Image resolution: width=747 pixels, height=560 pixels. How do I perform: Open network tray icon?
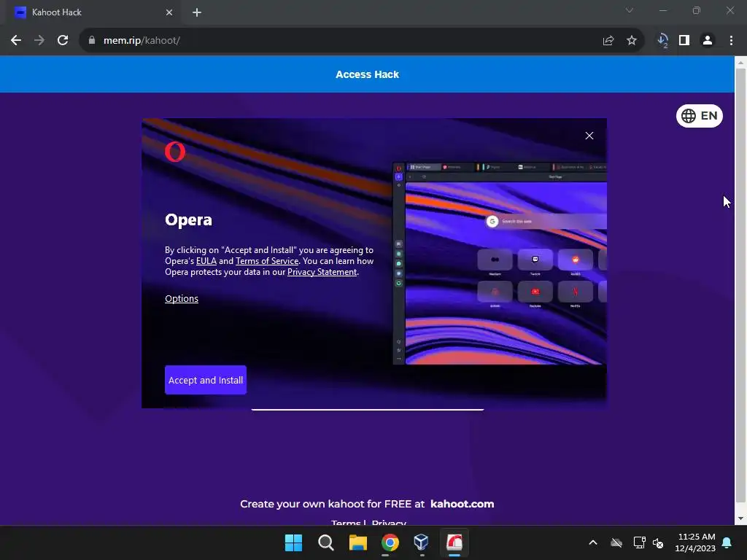tap(639, 542)
